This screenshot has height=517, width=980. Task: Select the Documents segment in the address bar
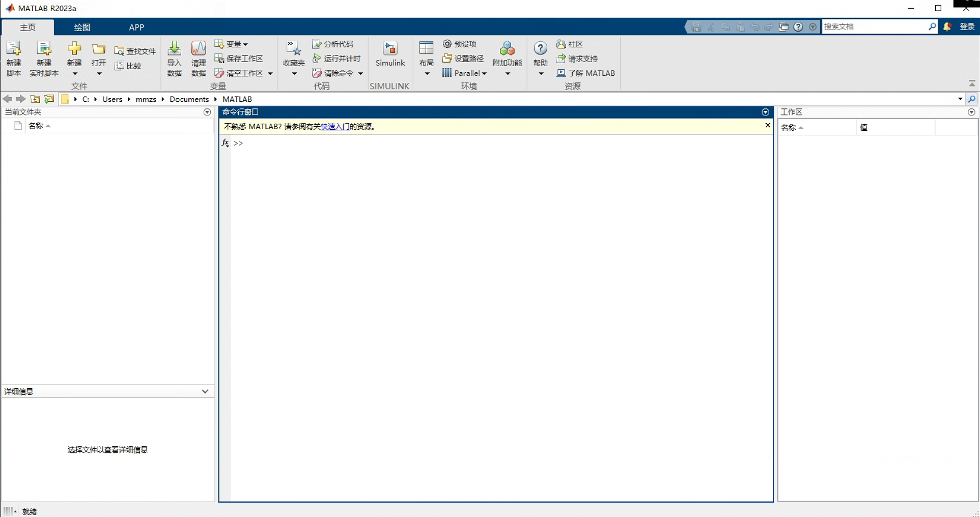coord(189,99)
